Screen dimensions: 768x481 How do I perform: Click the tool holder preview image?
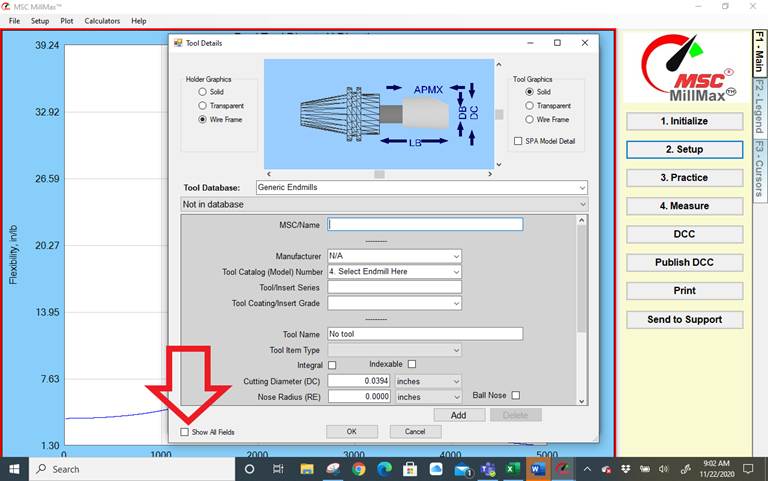(379, 114)
